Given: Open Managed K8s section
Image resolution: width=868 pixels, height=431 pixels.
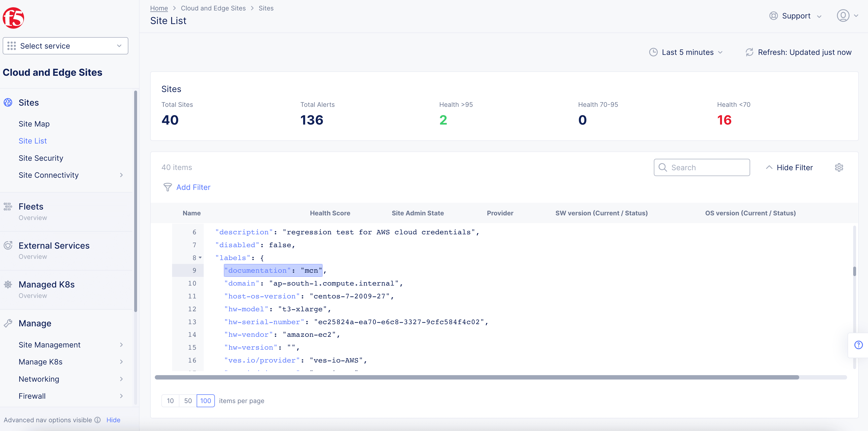Looking at the screenshot, I should point(46,285).
